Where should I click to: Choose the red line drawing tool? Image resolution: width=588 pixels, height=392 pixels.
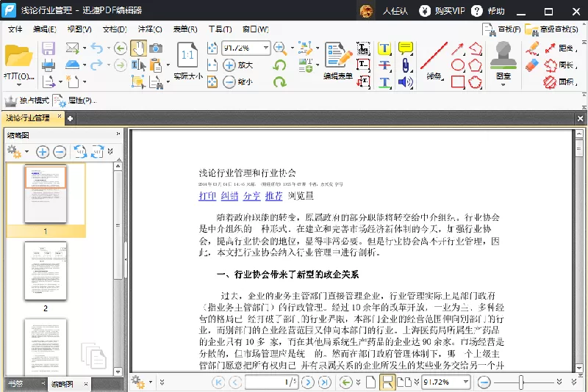tap(434, 55)
